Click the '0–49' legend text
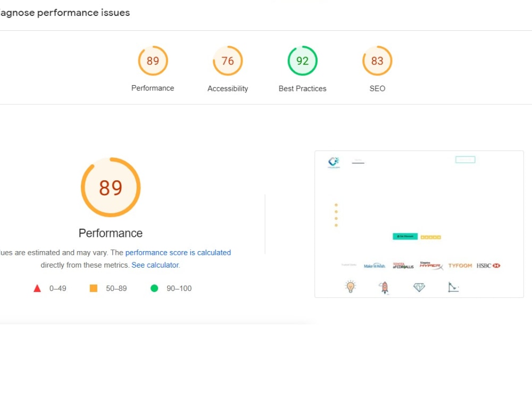 [57, 288]
